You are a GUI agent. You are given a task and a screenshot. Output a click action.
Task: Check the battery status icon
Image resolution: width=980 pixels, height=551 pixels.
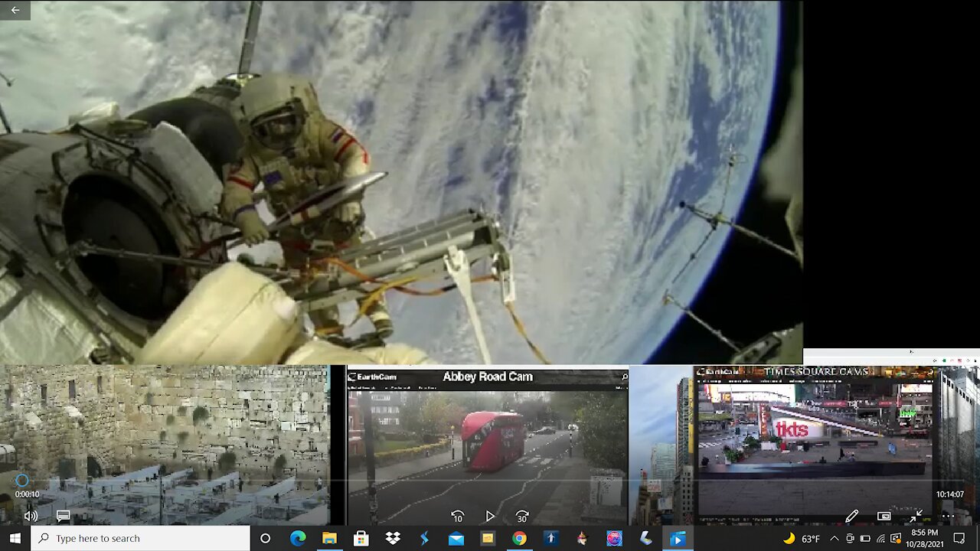point(865,539)
